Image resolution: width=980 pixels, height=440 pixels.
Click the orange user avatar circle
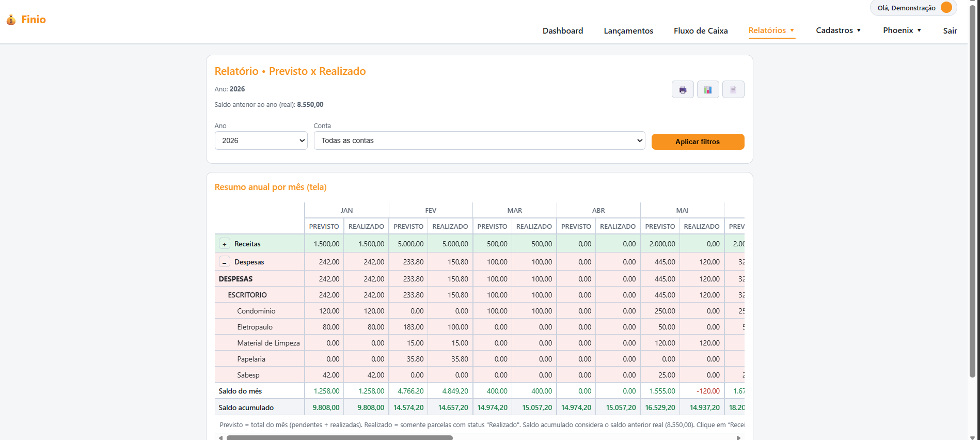click(946, 7)
